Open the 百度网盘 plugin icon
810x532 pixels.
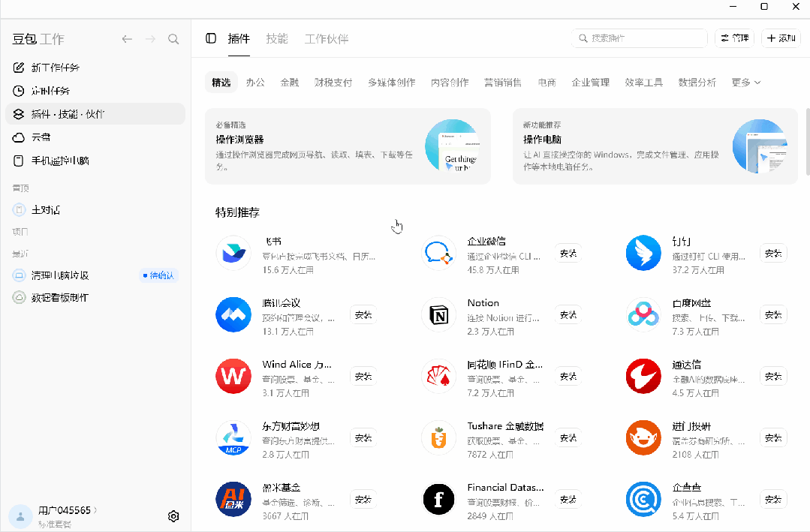[643, 314]
